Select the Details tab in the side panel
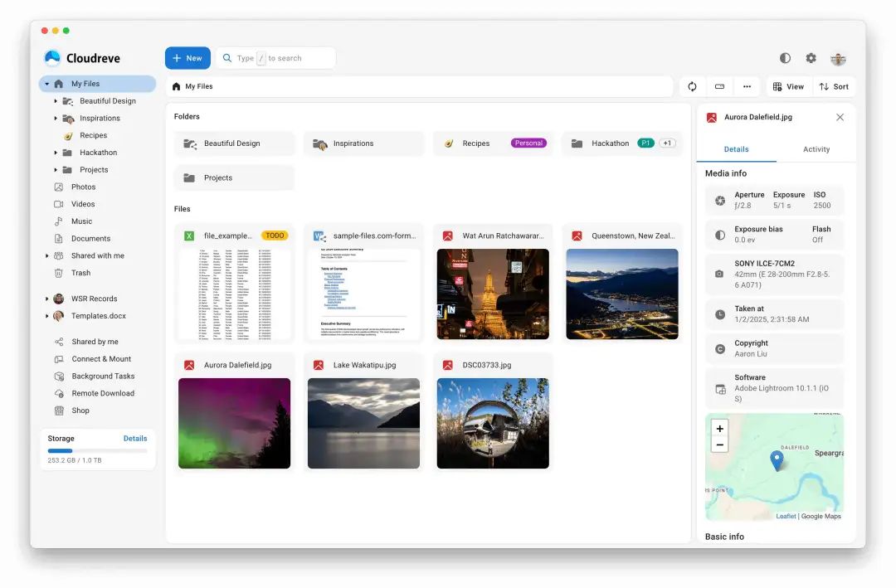Screen dimensions: 896x588 [736, 149]
